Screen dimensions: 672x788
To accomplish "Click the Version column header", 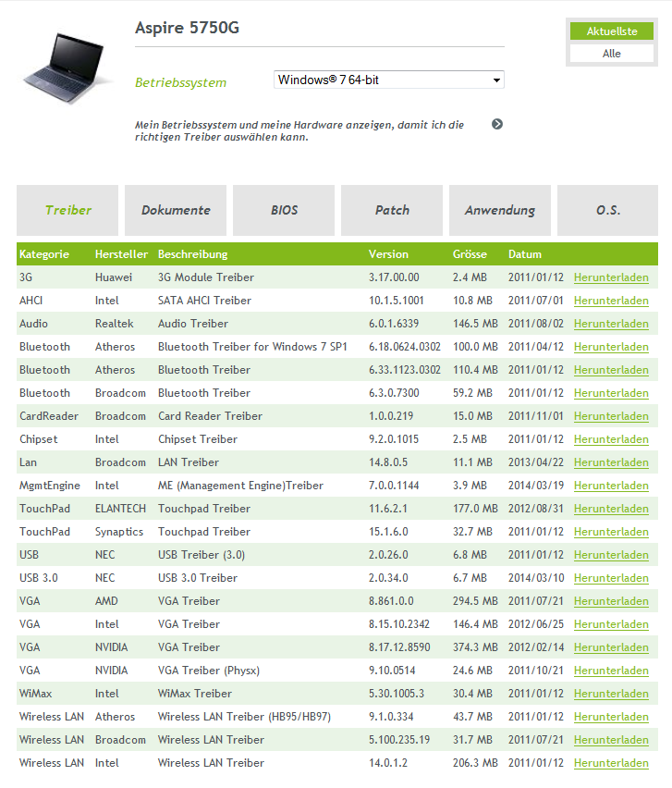I will coord(388,254).
